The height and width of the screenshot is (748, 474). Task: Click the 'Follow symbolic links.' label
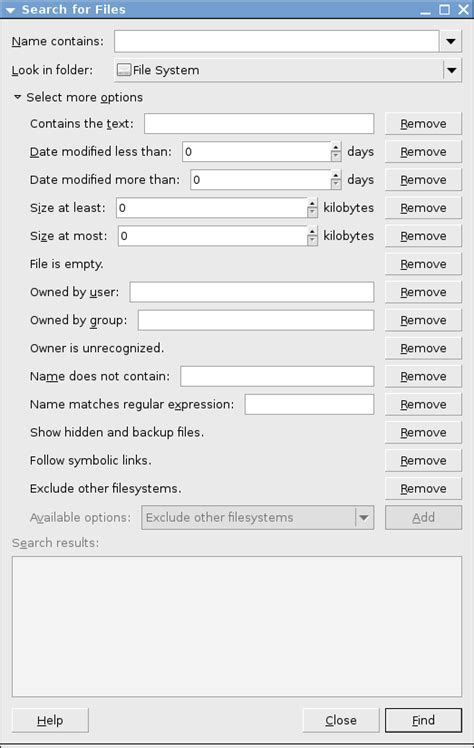point(91,461)
